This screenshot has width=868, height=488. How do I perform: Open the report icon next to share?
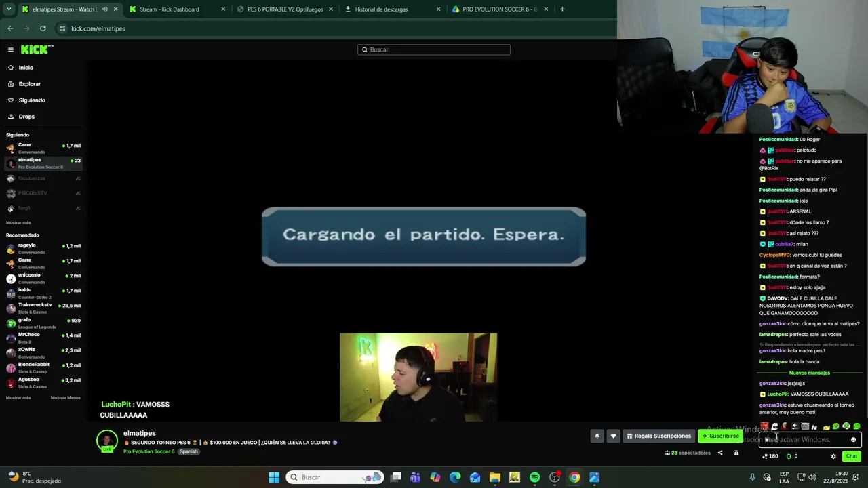click(736, 453)
